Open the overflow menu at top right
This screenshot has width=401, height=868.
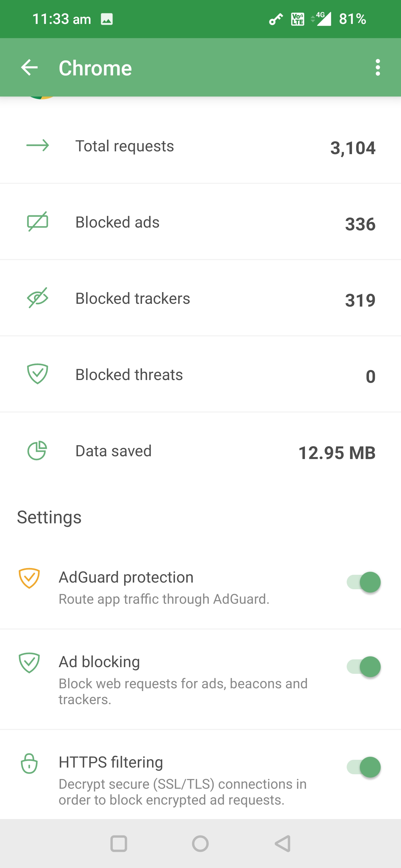tap(378, 67)
